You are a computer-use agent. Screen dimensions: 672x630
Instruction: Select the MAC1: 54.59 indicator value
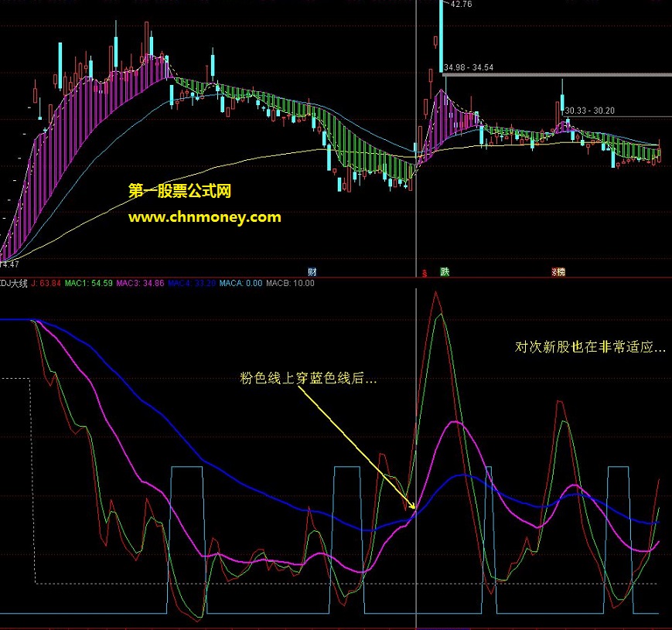[x=89, y=283]
